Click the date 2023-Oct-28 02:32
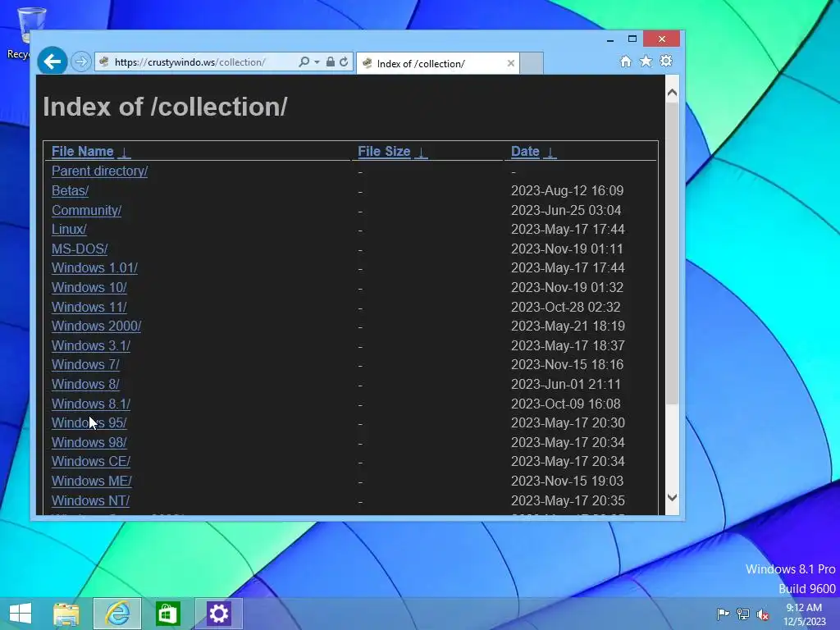 coord(565,307)
